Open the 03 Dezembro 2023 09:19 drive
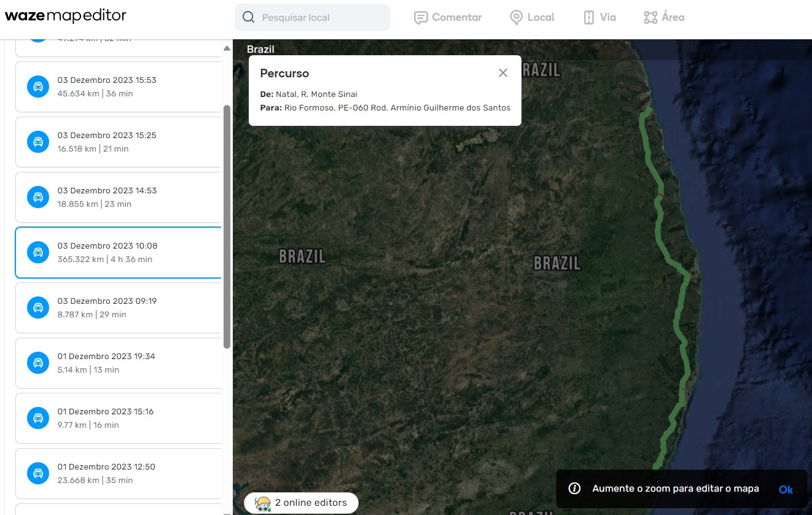This screenshot has width=812, height=515. point(118,308)
